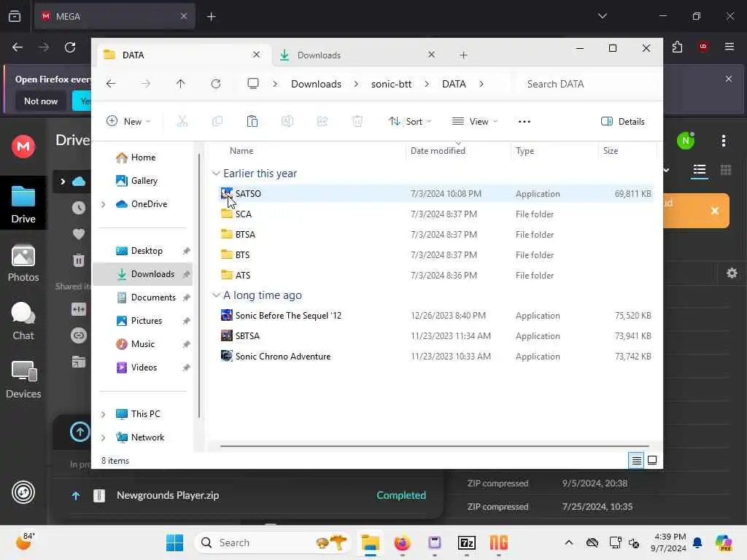
Task: Click Not now on the Firefox prompt
Action: point(41,101)
